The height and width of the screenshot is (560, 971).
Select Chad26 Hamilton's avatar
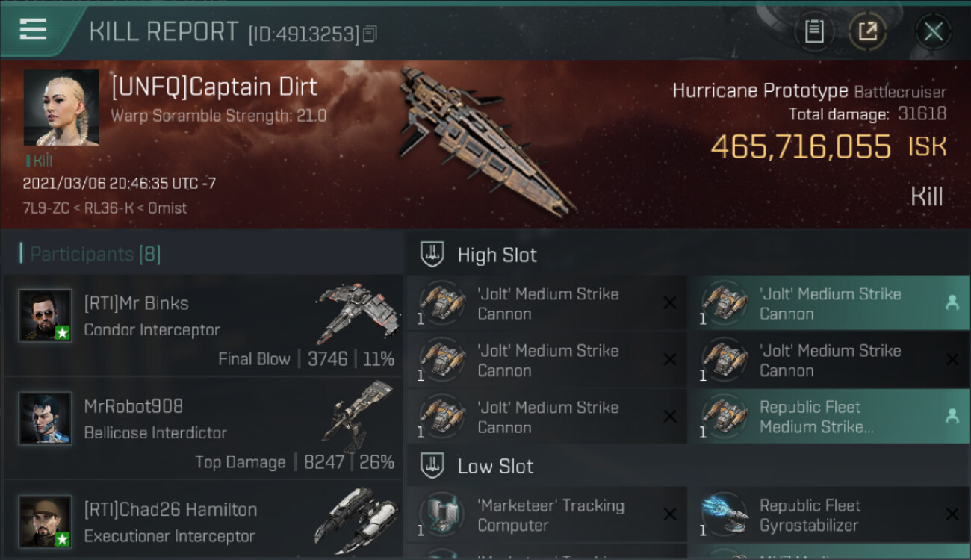(46, 521)
